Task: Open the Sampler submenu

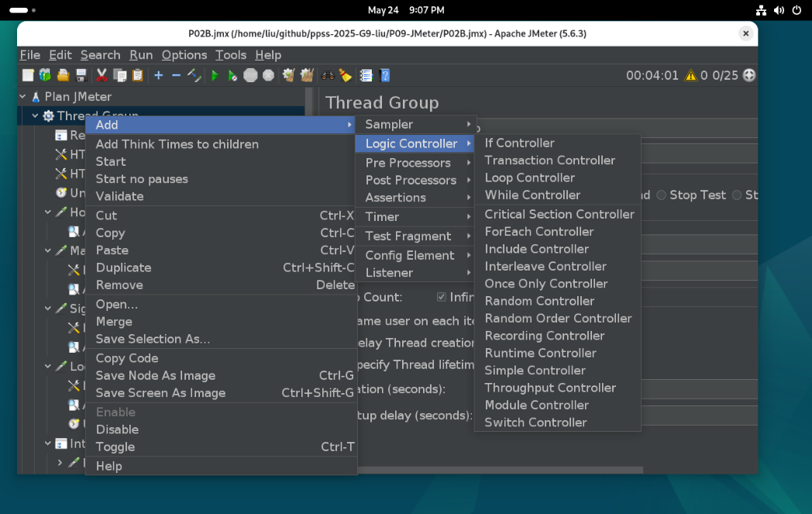Action: pos(416,124)
